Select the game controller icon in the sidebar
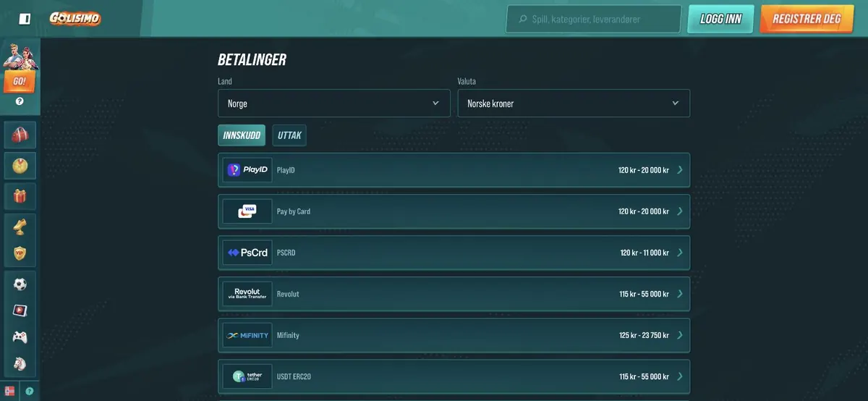The image size is (868, 401). [x=20, y=337]
